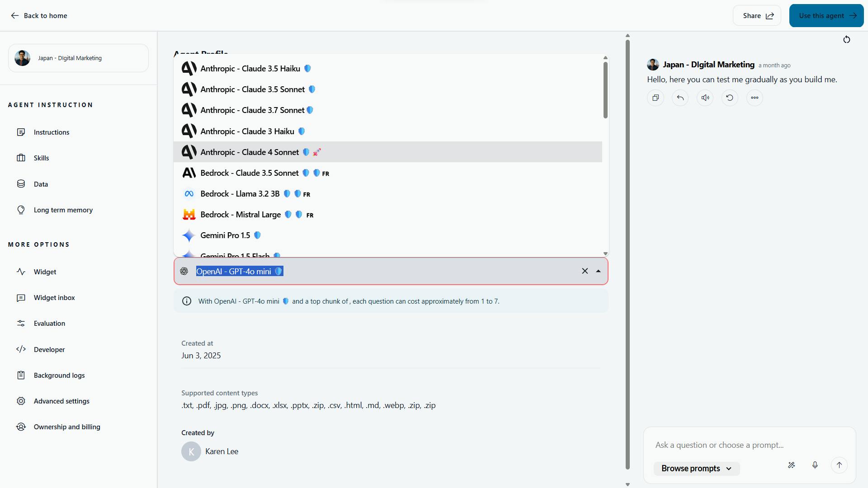Select the Data section in sidebar
The width and height of the screenshot is (868, 488).
pyautogui.click(x=41, y=184)
